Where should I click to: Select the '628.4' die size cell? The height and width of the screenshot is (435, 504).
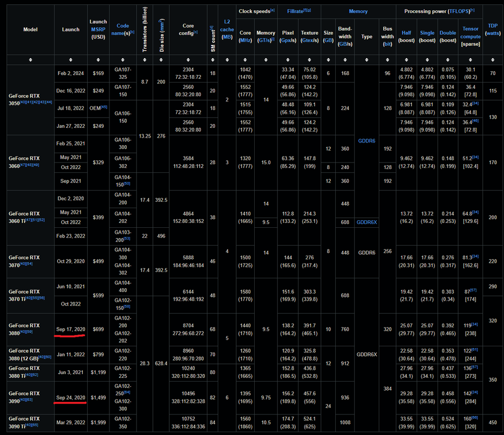coord(161,364)
